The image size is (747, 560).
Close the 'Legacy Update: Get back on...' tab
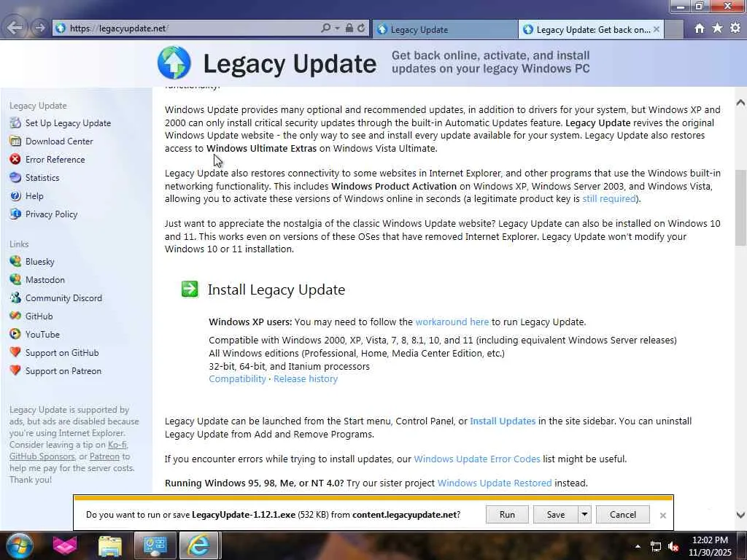tap(657, 29)
